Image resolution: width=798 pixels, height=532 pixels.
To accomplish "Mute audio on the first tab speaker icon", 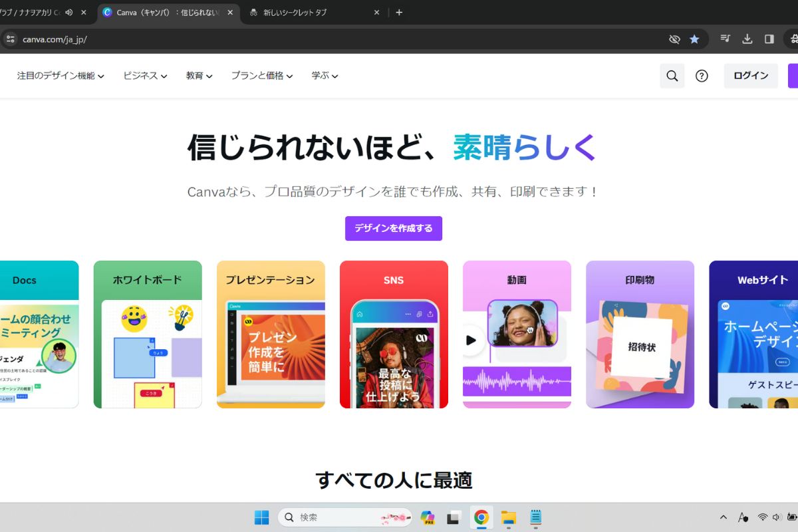I will coord(68,12).
